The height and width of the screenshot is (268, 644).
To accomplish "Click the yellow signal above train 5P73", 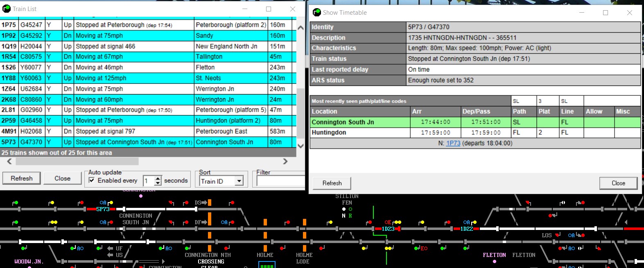I will [111, 203].
